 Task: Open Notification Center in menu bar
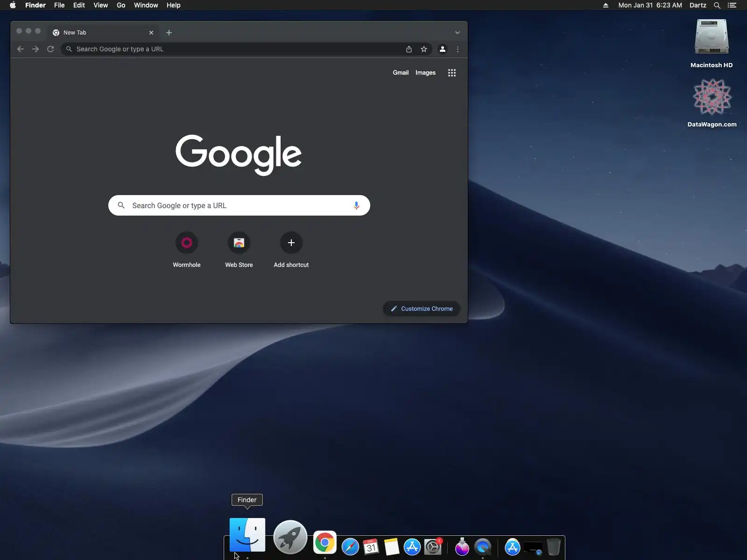tap(732, 5)
